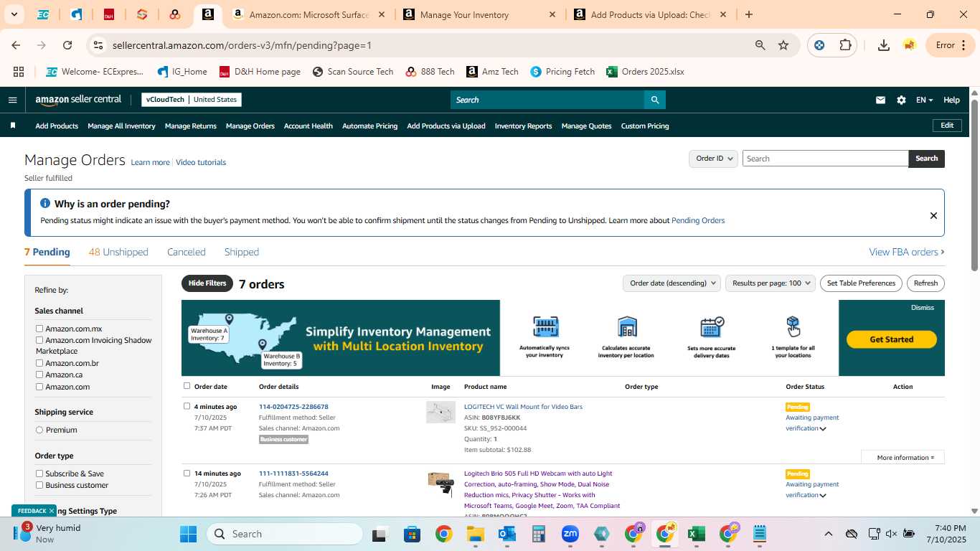Open the Seller Central hamburger menu
The height and width of the screenshot is (551, 980).
pos(12,100)
